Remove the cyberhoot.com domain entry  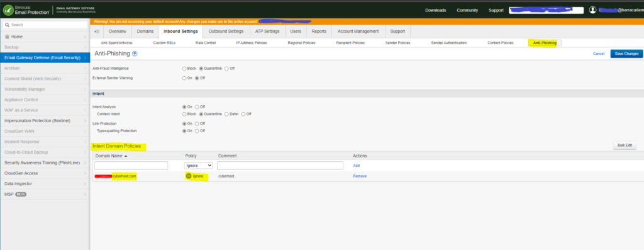pos(360,176)
